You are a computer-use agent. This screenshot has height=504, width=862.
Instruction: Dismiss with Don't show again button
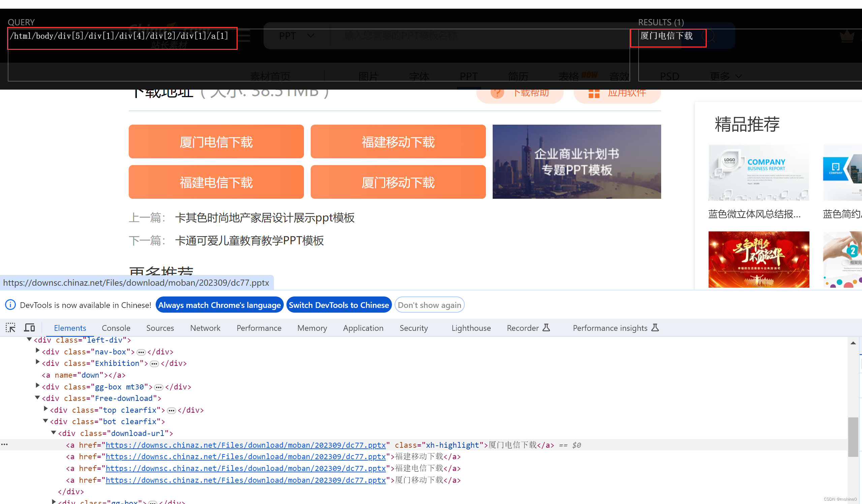coord(429,305)
